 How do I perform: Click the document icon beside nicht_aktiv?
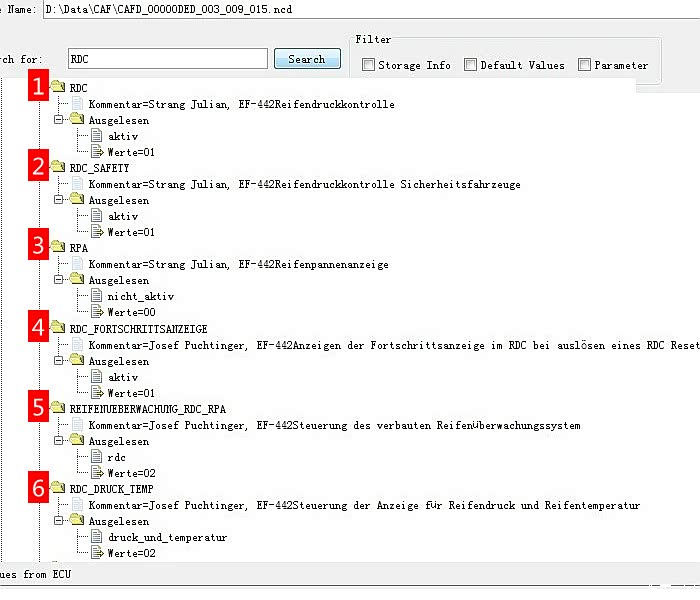(x=96, y=296)
